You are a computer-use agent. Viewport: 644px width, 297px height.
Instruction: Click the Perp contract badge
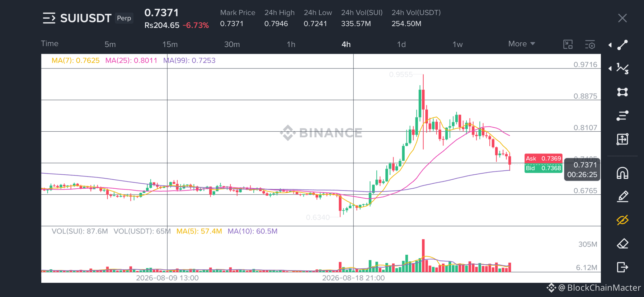(124, 18)
